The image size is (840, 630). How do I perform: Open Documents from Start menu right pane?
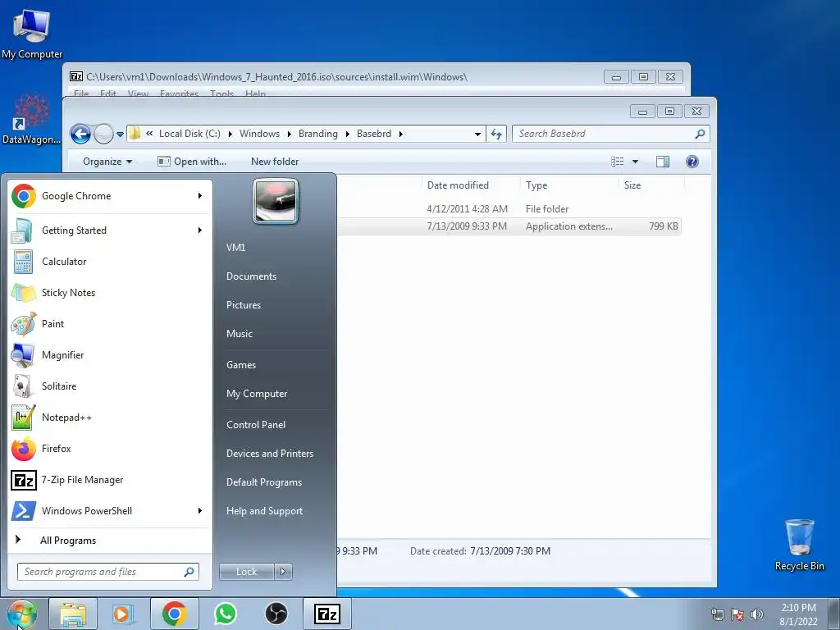[x=251, y=276]
